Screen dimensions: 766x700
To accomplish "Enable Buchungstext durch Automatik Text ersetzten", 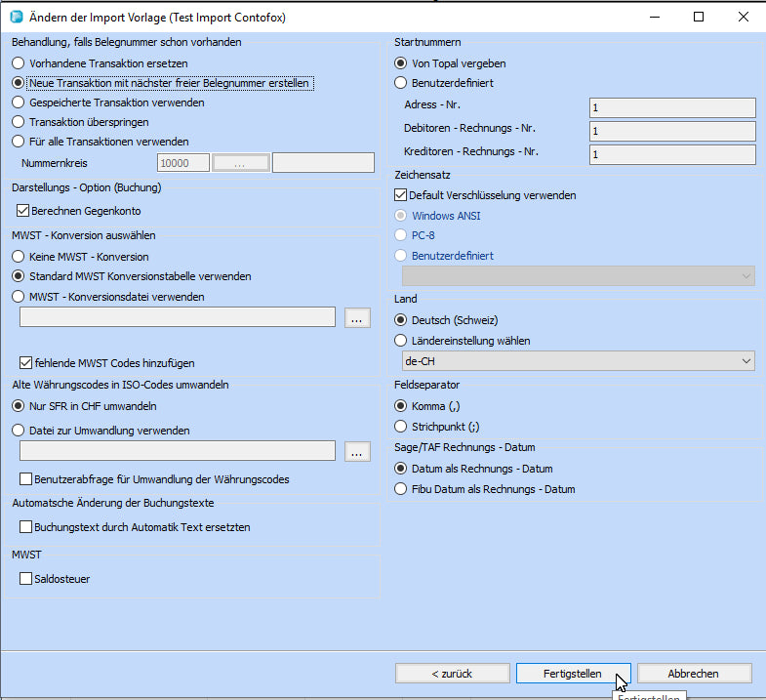I will click(x=26, y=527).
